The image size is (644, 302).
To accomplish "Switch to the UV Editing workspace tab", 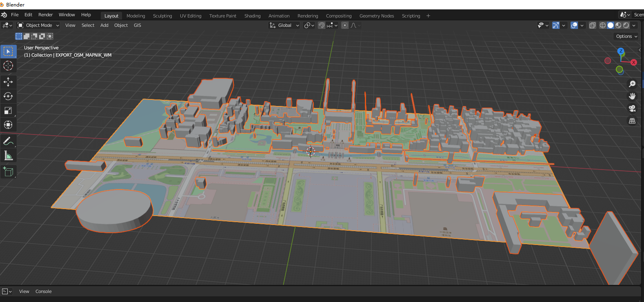I will click(191, 16).
